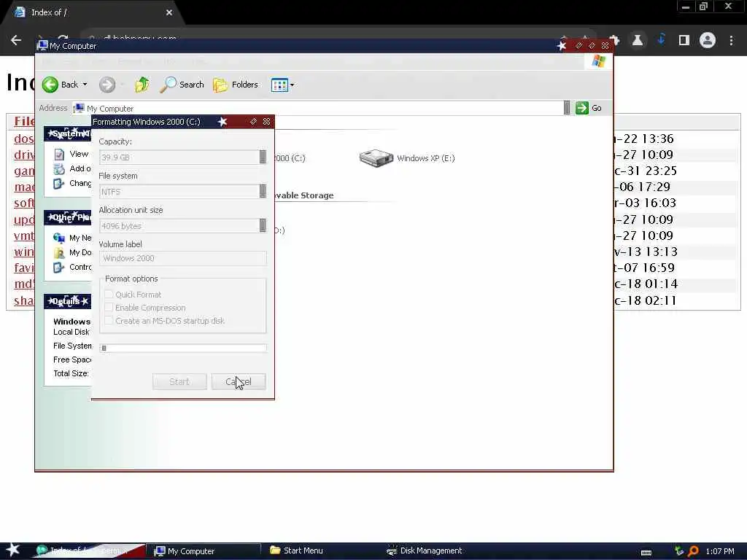This screenshot has width=747, height=560.
Task: Click the Start button in Format dialog
Action: [179, 381]
